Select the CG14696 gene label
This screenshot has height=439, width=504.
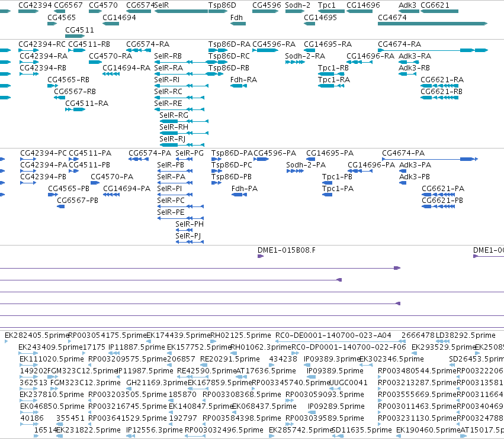pos(363,5)
